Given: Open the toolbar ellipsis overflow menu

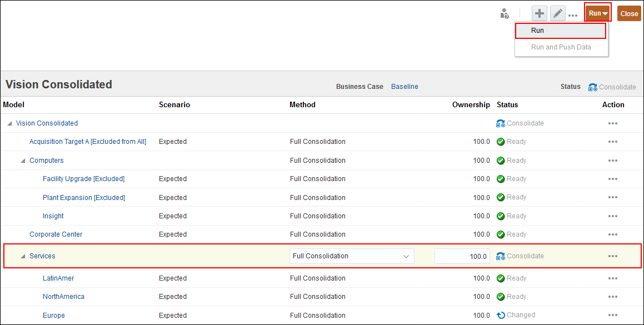Looking at the screenshot, I should pyautogui.click(x=573, y=16).
